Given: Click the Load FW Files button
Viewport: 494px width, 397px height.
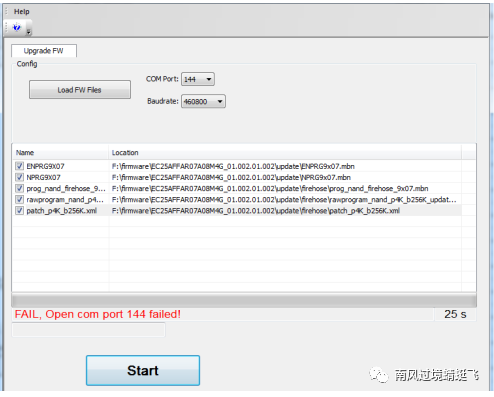Looking at the screenshot, I should pyautogui.click(x=80, y=90).
